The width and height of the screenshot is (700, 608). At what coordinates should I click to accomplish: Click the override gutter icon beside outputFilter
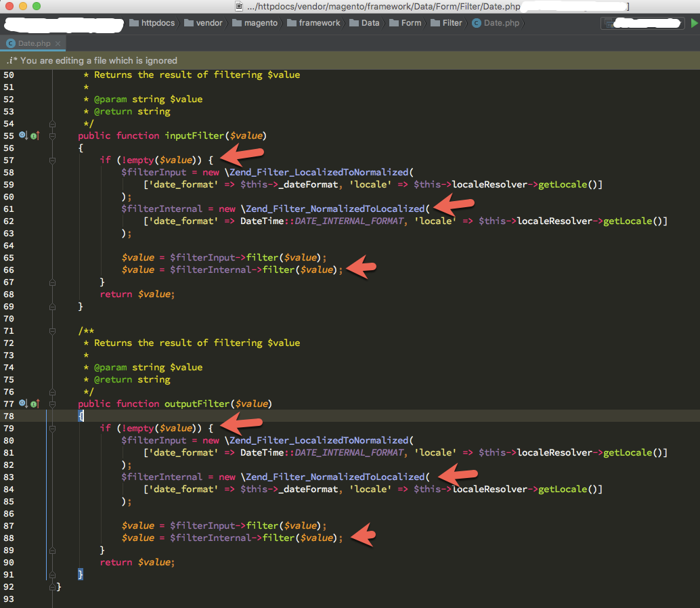coord(22,404)
